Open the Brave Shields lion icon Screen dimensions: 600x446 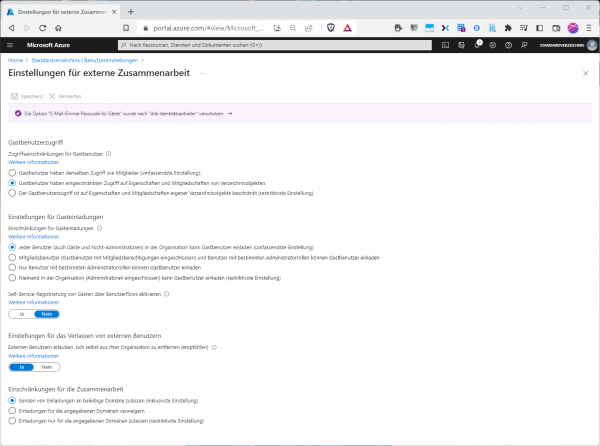(x=331, y=28)
